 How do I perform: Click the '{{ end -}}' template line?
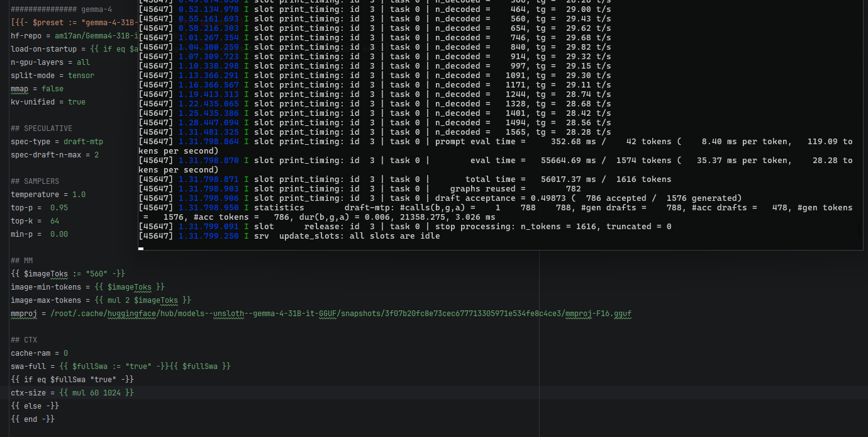pyautogui.click(x=33, y=419)
